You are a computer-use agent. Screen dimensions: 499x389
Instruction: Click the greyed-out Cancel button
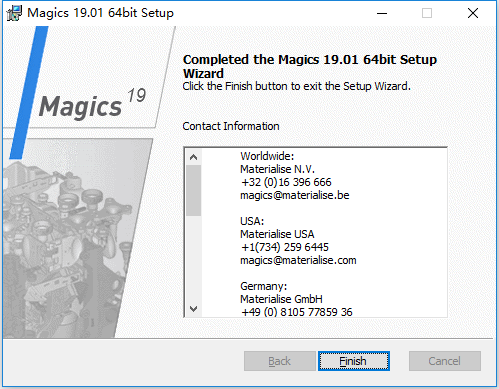(445, 361)
